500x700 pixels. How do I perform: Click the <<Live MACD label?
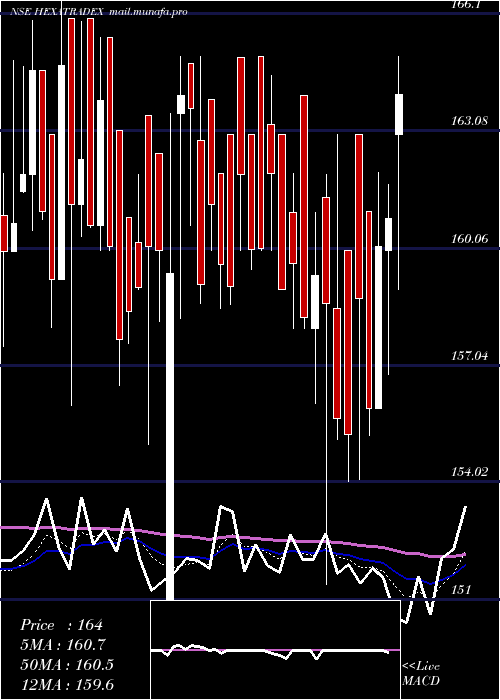pos(421,674)
